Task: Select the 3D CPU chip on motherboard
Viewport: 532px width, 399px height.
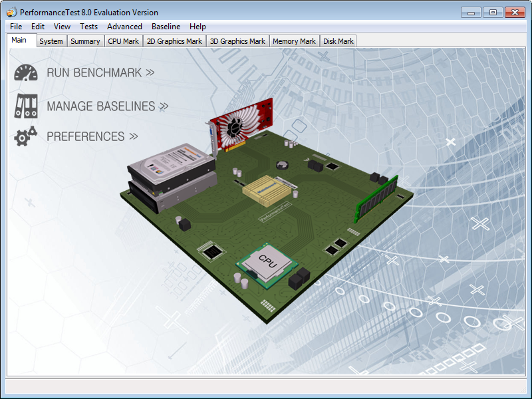Action: click(x=267, y=265)
